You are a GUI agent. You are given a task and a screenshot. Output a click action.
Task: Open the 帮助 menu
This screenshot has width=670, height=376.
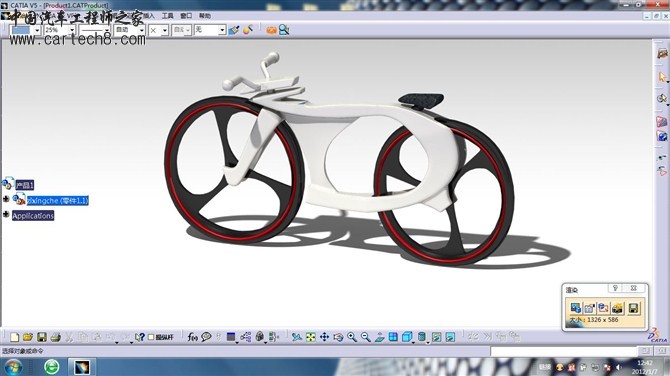(205, 16)
